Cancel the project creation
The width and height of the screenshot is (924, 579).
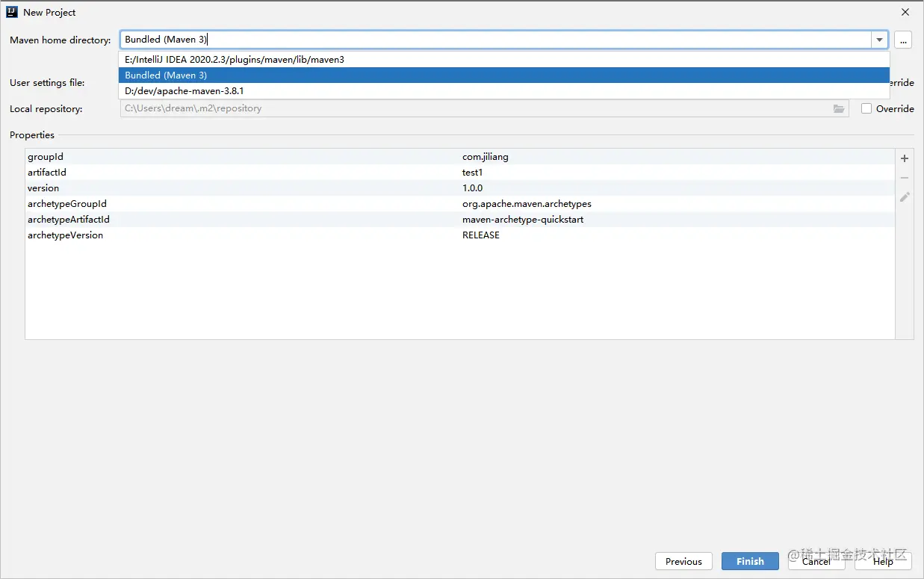coord(816,561)
